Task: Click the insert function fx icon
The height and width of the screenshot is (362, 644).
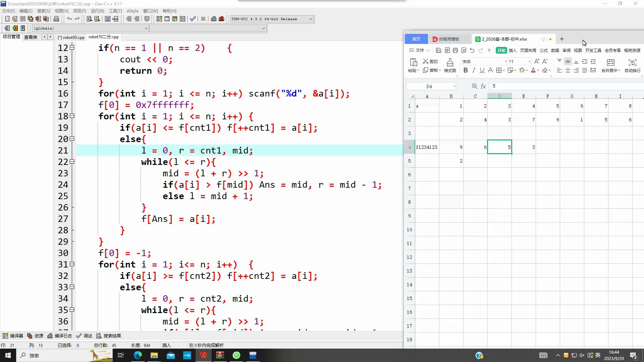Action: pos(483,86)
